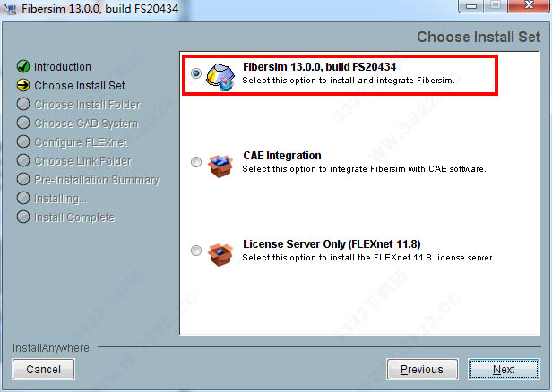This screenshot has width=552, height=392.
Task: Click the Install Complete step label
Action: click(74, 217)
